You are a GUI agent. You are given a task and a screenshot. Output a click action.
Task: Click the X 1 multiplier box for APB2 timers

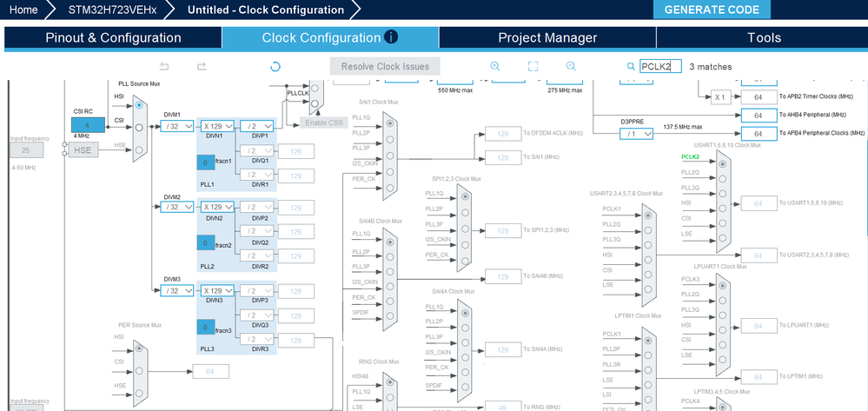719,97
